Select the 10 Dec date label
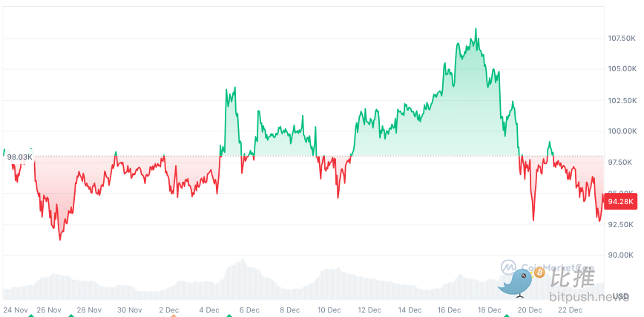Screen dimensions: 644x317 click(x=328, y=310)
